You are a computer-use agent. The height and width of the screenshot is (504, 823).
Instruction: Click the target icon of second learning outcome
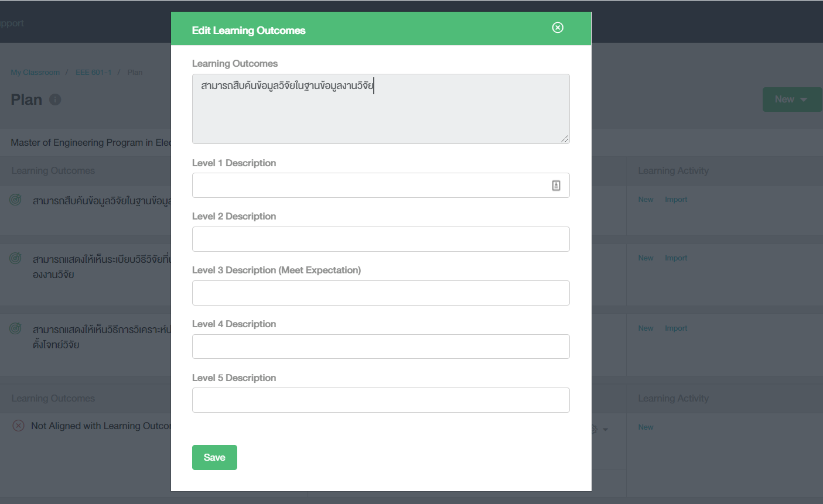16,258
